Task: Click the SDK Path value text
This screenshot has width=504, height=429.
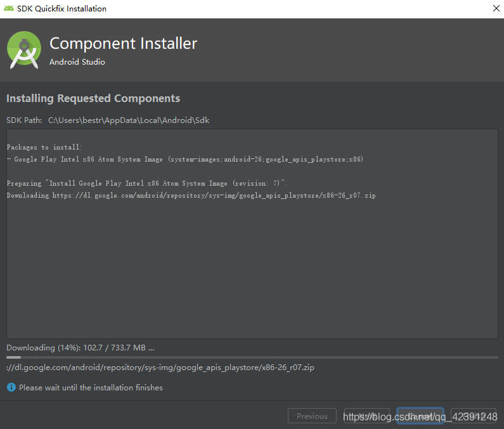Action: [129, 120]
